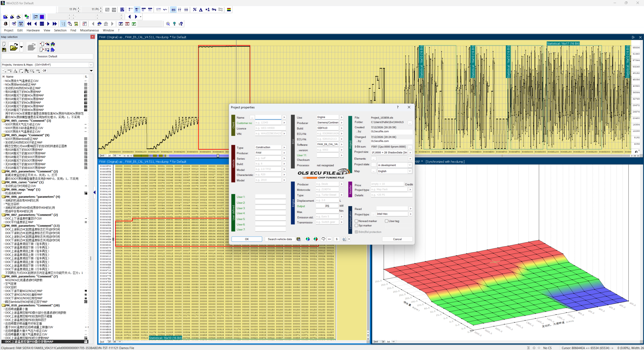Open the Hardware menu
Screen dimensions: 644x350
click(x=33, y=30)
